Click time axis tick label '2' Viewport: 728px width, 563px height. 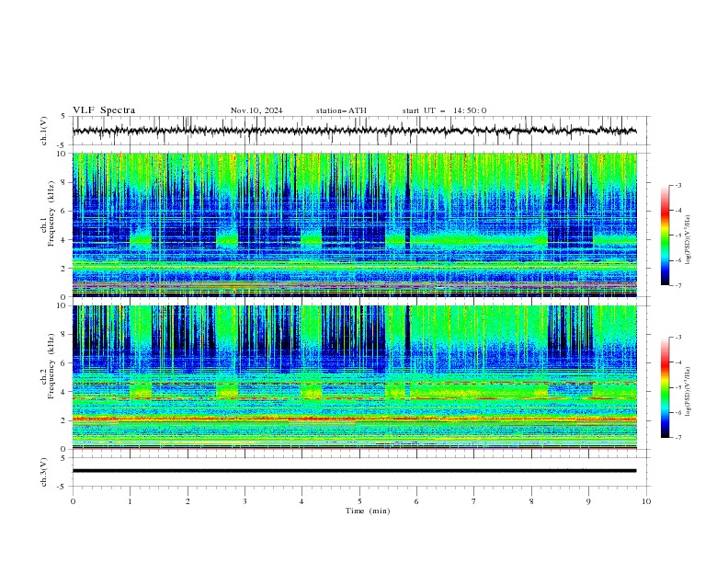(188, 501)
